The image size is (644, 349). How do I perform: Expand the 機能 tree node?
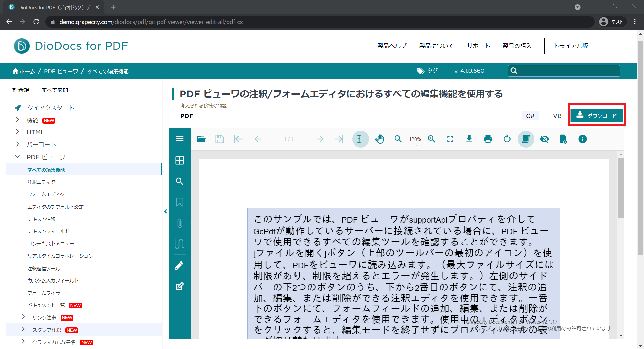(17, 120)
